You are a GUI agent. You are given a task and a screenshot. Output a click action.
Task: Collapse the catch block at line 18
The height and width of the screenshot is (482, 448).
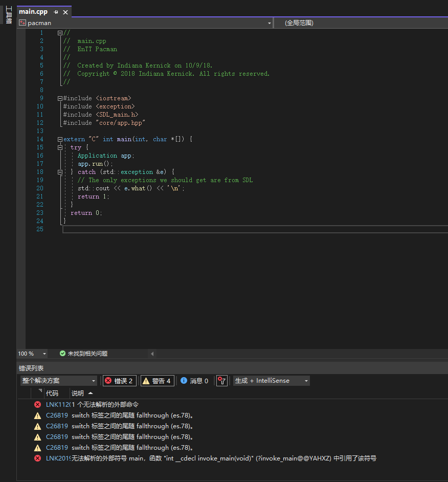60,172
